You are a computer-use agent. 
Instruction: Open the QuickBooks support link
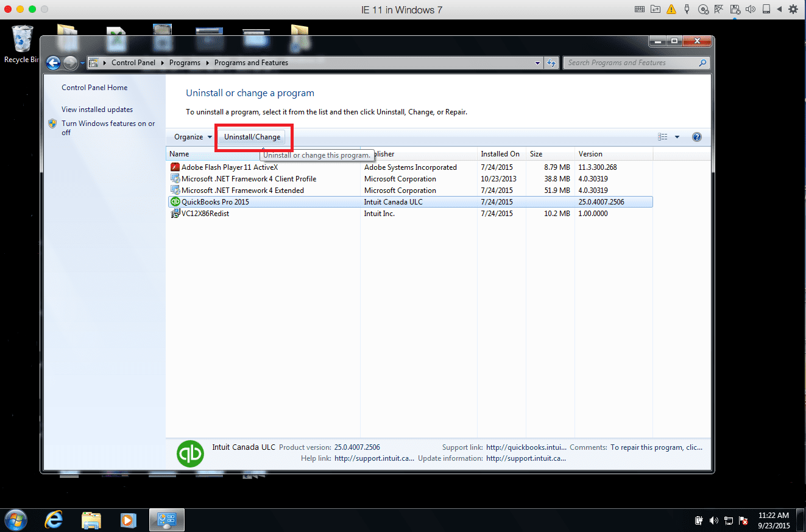(x=525, y=447)
